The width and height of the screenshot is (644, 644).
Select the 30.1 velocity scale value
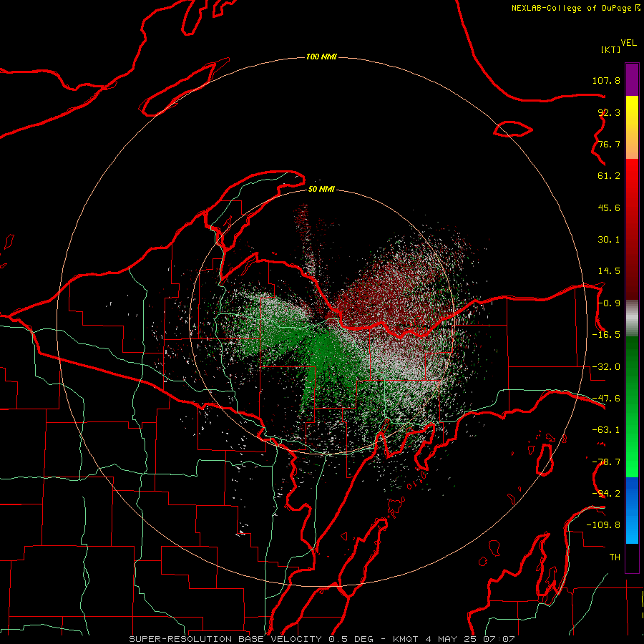609,240
